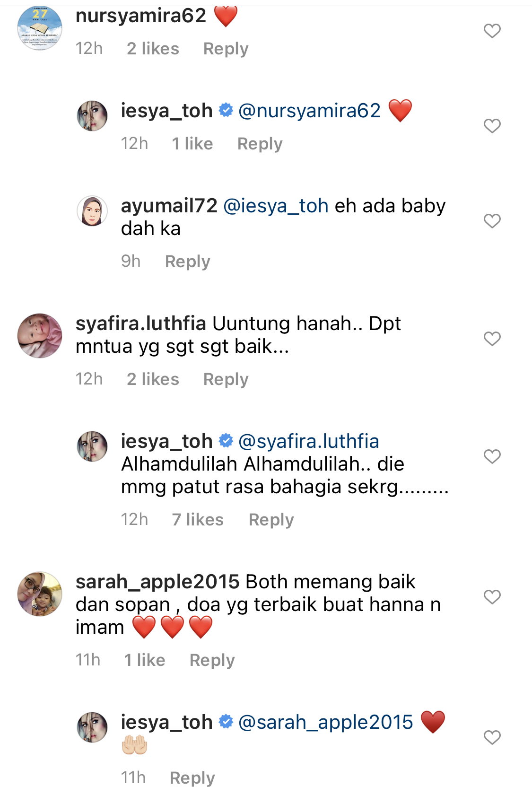Reply to nursyamira62's comment
Viewport: 532px width, 804px height.
coord(226,49)
